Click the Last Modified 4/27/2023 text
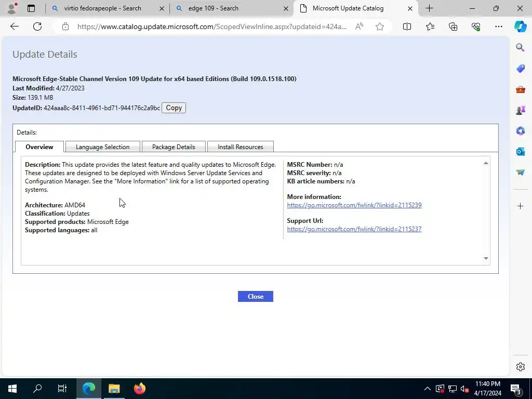 tap(48, 88)
